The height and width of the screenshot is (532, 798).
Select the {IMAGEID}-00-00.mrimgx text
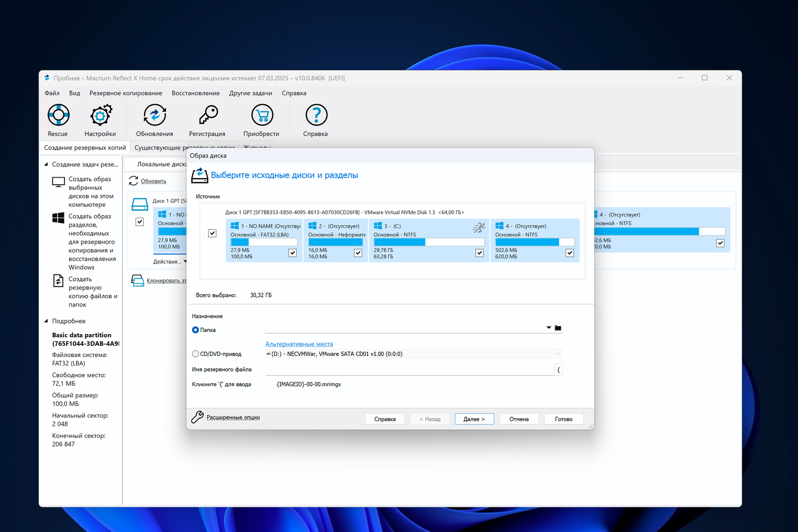(309, 384)
